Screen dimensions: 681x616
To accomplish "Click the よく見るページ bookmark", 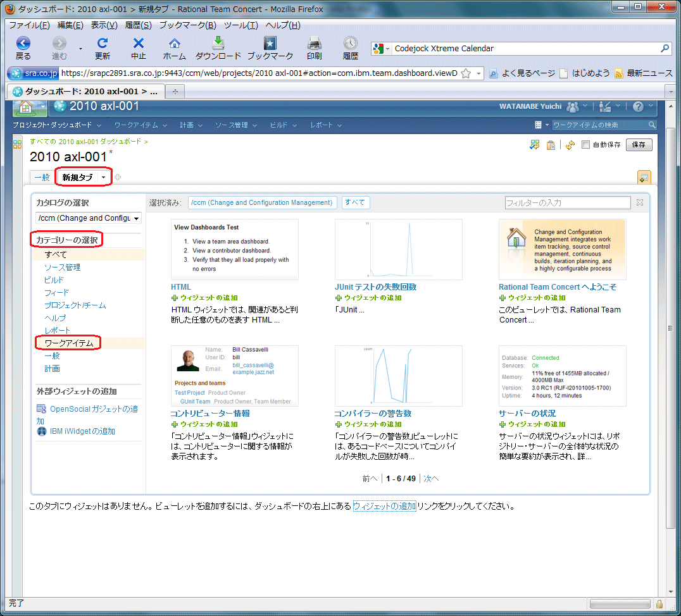I will point(523,73).
